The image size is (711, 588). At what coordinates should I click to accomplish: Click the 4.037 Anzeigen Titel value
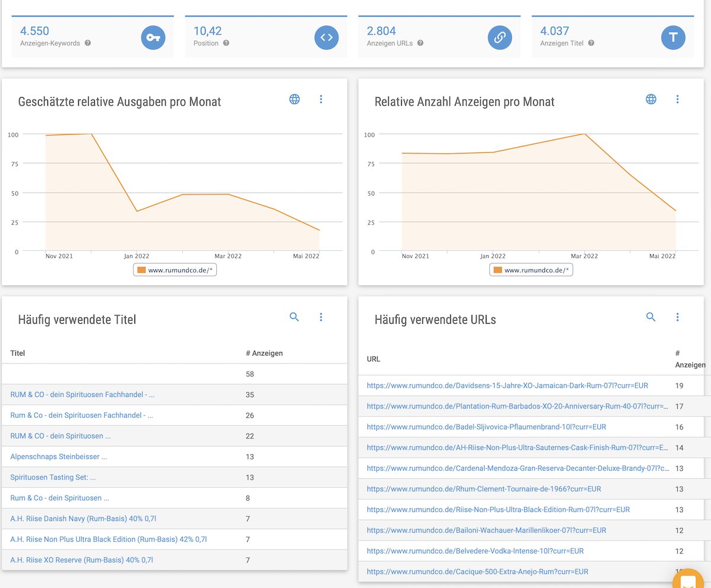(x=555, y=31)
